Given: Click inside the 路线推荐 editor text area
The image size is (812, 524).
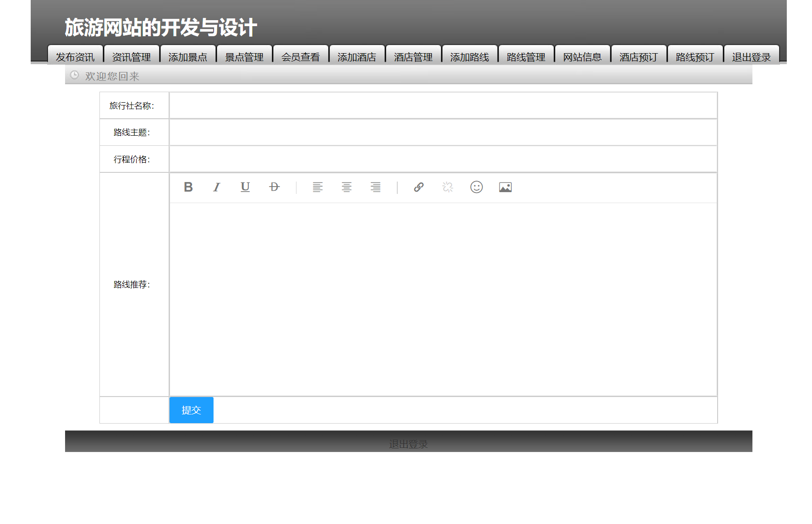Looking at the screenshot, I should click(443, 298).
